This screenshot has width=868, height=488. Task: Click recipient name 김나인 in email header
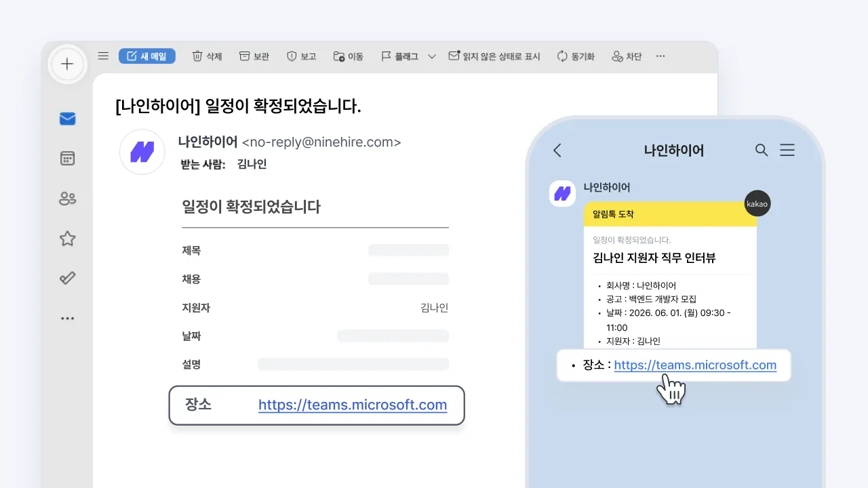pos(252,164)
